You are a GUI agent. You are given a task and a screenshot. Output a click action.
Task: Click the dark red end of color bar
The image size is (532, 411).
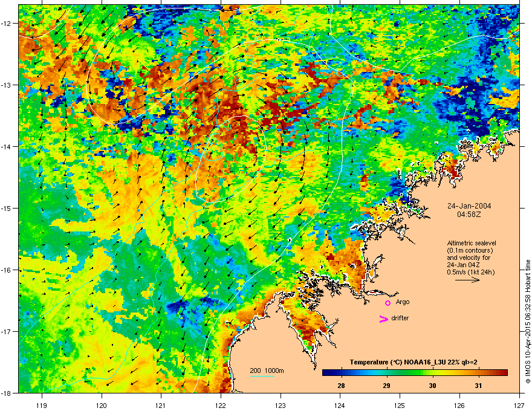504,372
